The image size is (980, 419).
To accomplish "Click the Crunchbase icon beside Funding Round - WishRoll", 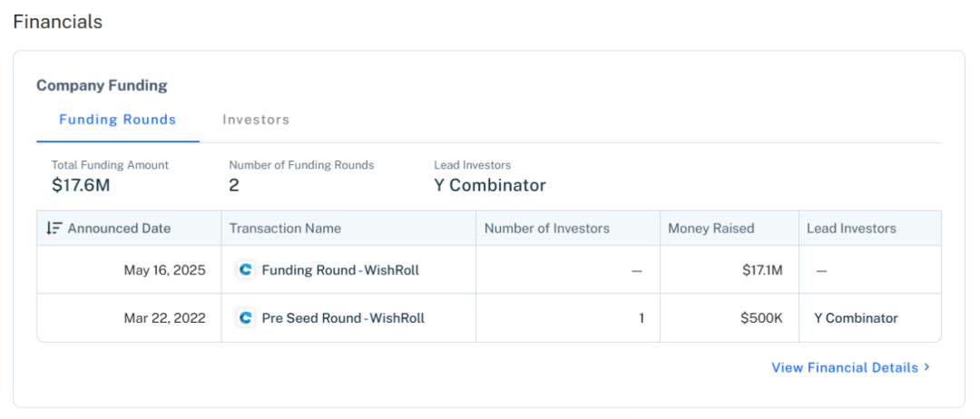I will (245, 270).
